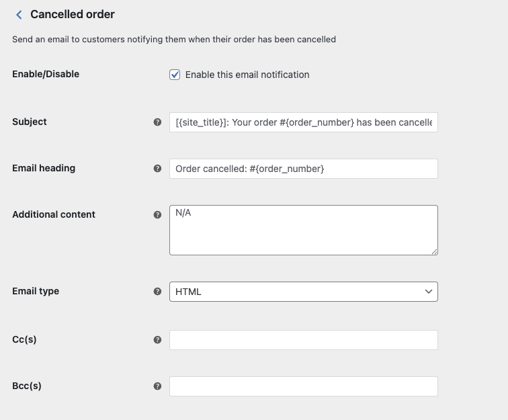508x420 pixels.
Task: Click the Enable/Disable field label
Action: point(46,74)
